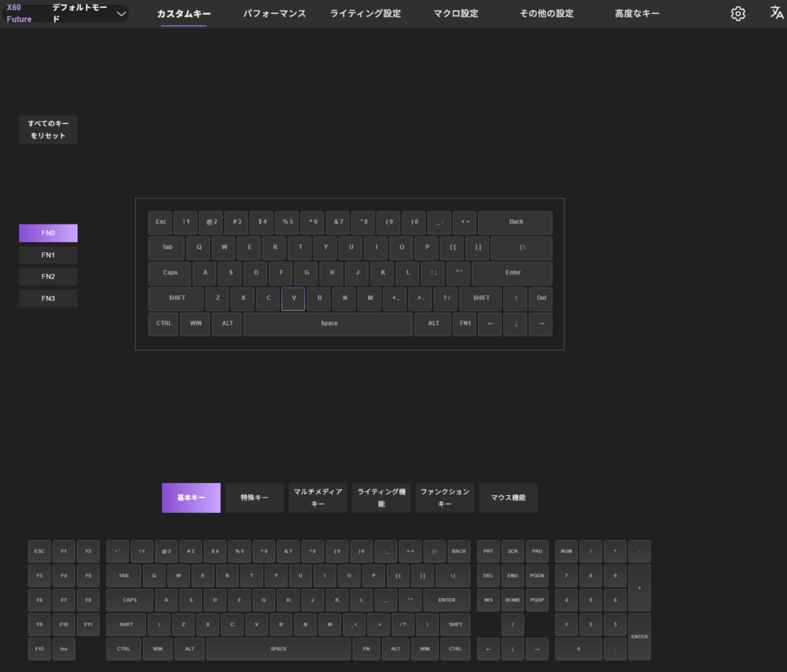Pick the NUM key in the numpad

click(x=566, y=551)
